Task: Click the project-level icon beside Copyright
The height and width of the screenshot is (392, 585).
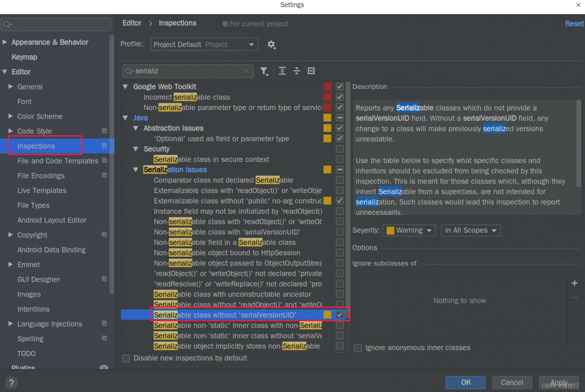Action: (104, 235)
